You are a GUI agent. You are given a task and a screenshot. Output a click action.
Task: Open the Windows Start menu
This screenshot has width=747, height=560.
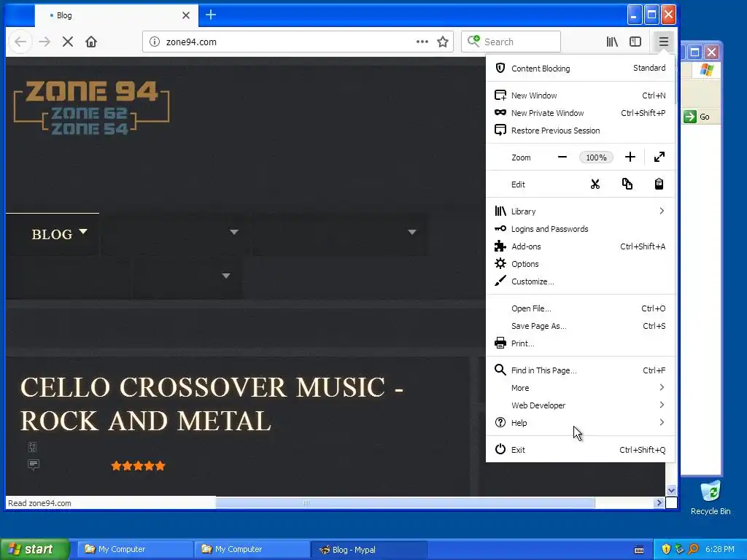click(x=34, y=550)
